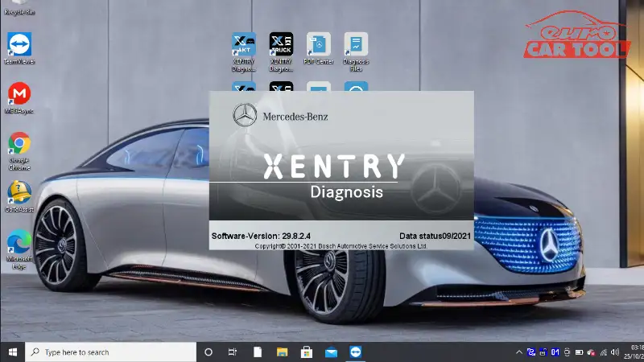The height and width of the screenshot is (362, 644).
Task: Select the XENTRY Diagnosis Truck desktop icon
Action: tap(281, 51)
